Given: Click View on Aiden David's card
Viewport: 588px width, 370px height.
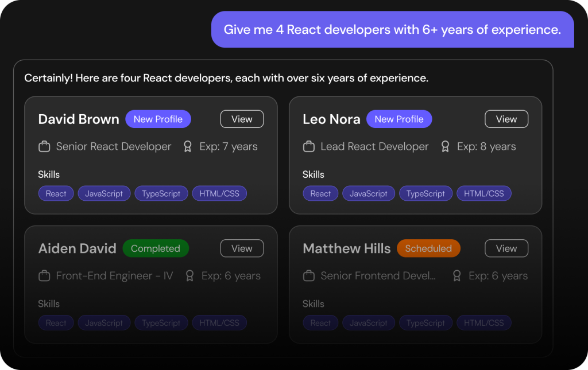Looking at the screenshot, I should click(242, 248).
